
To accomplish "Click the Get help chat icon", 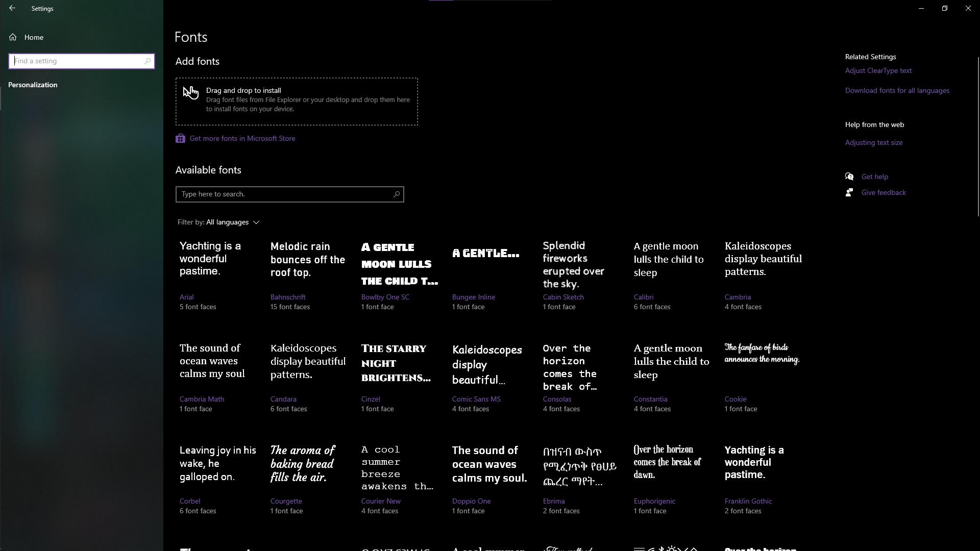I will [x=849, y=177].
